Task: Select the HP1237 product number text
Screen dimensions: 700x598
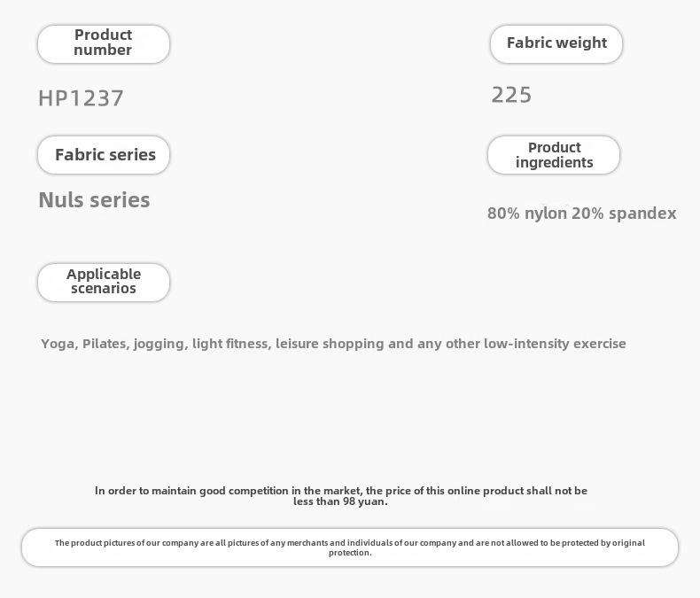Action: coord(81,98)
